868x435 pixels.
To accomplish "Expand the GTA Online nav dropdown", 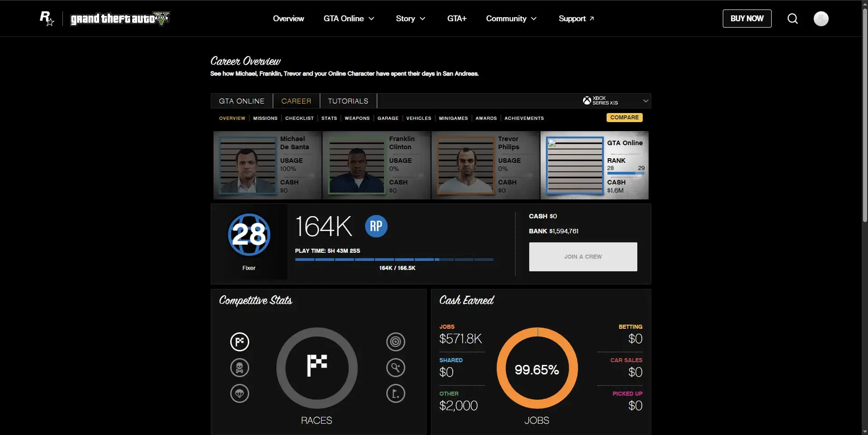I will 349,19.
